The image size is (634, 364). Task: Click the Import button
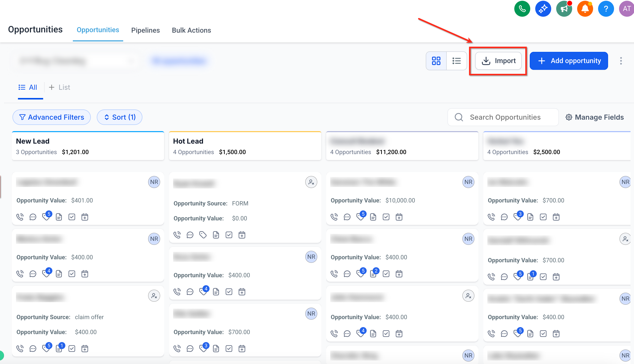click(498, 61)
